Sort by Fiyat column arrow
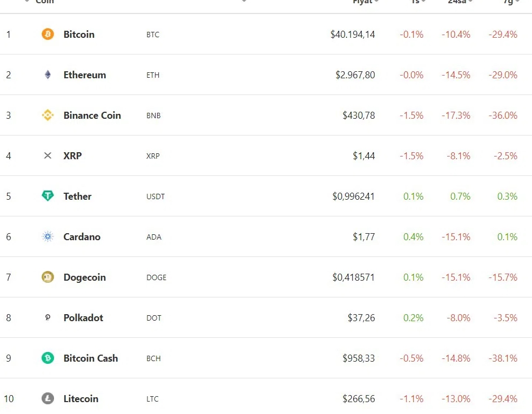The width and height of the screenshot is (532, 414). pos(376,2)
